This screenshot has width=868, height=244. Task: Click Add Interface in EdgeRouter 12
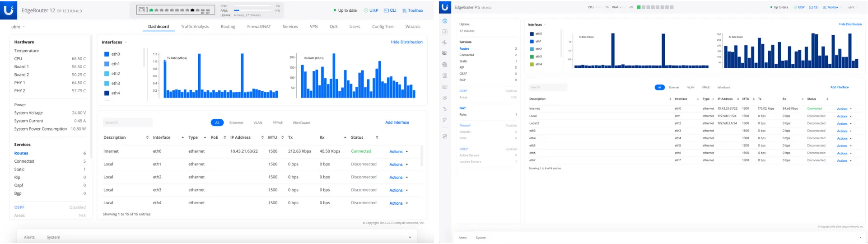(x=397, y=122)
